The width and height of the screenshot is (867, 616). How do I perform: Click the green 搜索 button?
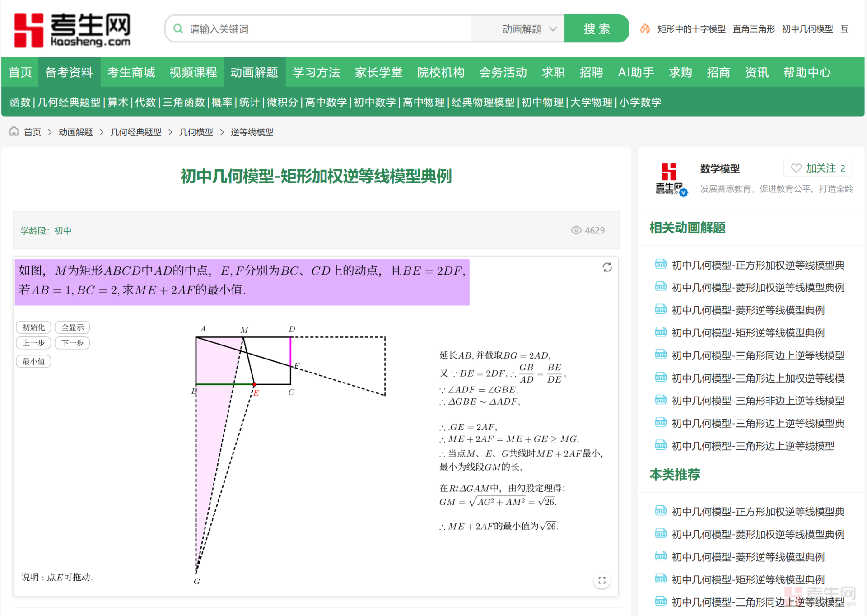tap(597, 29)
